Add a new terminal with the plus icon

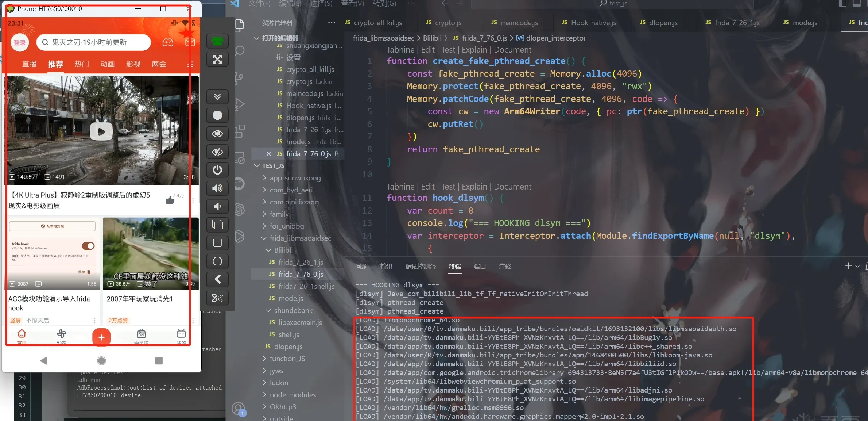(848, 266)
